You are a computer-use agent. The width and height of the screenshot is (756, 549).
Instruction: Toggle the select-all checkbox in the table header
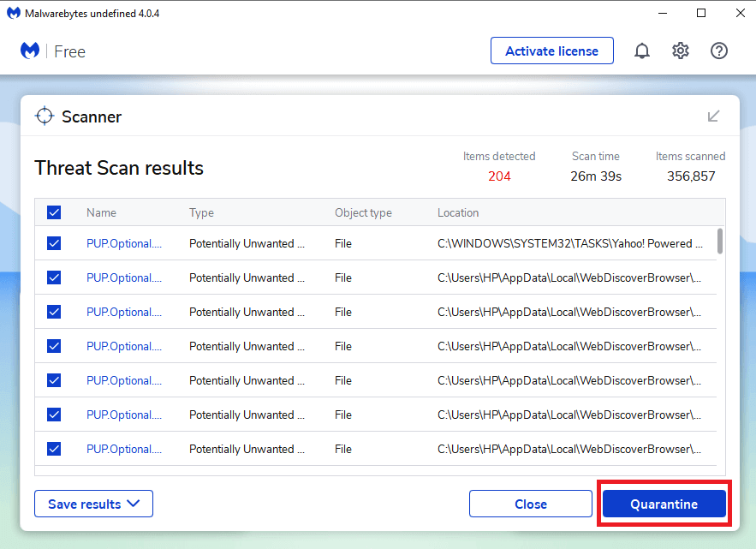[x=54, y=212]
